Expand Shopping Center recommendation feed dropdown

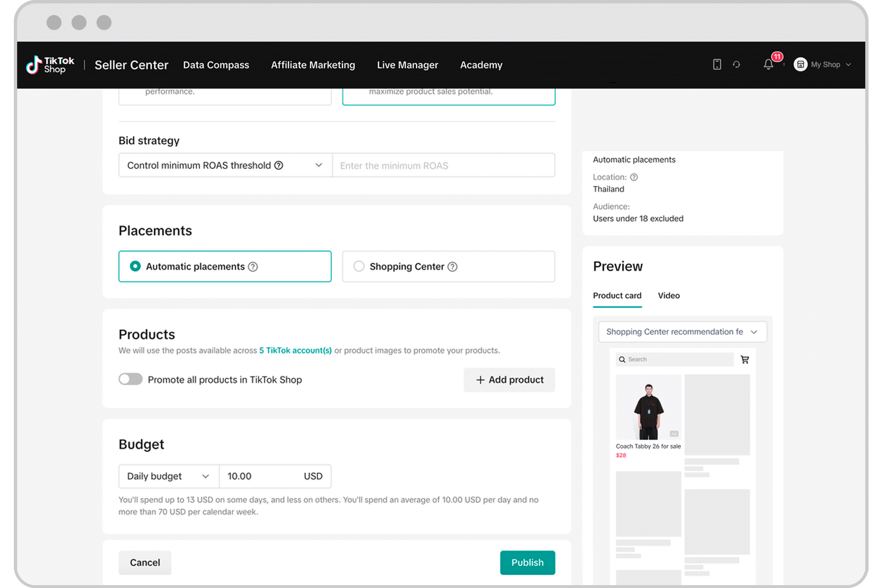coord(754,332)
